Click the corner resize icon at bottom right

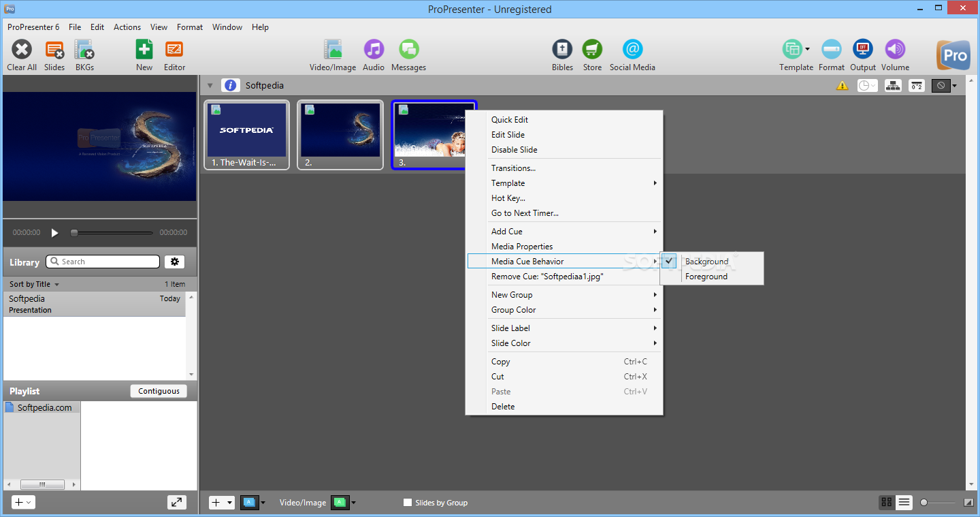point(968,503)
